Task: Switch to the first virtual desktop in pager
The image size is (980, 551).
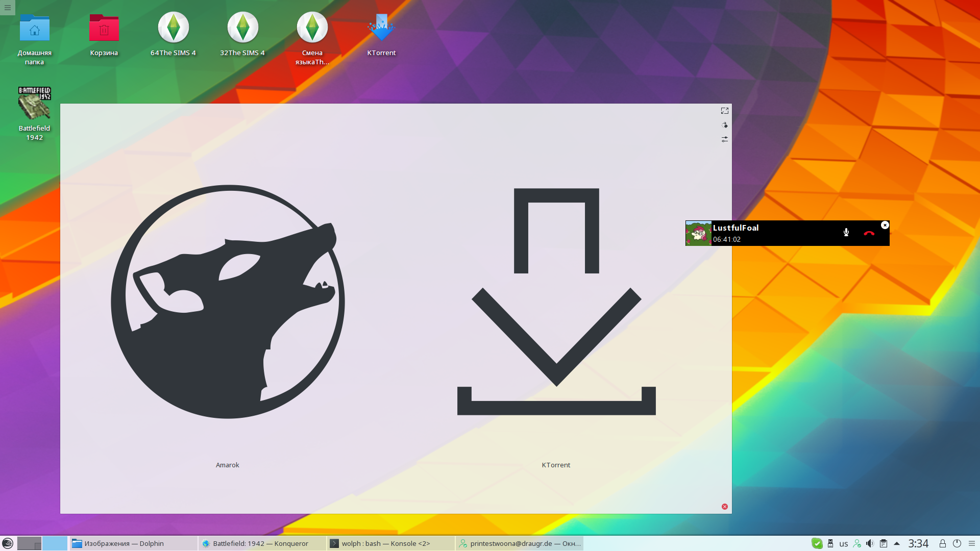Action: [29, 543]
